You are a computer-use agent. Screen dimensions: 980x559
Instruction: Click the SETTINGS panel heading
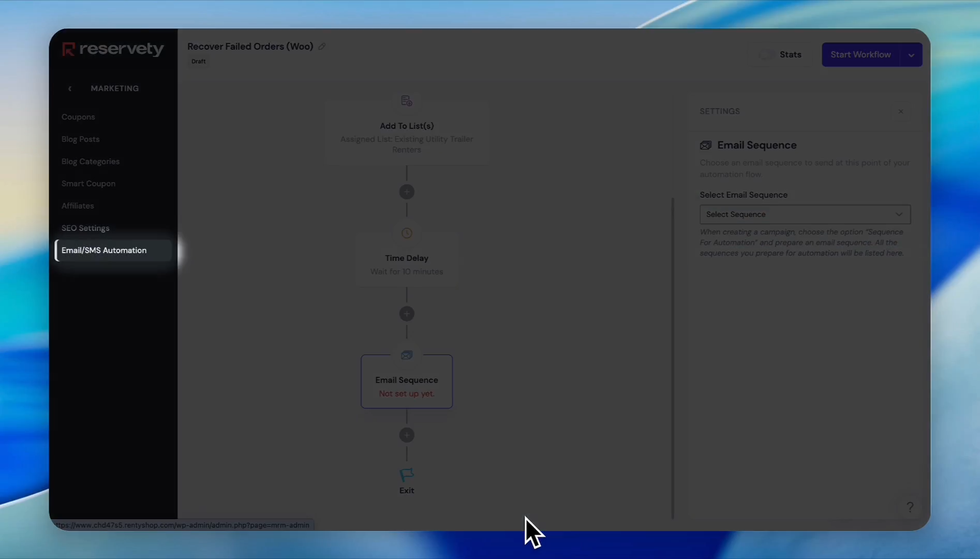[x=720, y=111]
